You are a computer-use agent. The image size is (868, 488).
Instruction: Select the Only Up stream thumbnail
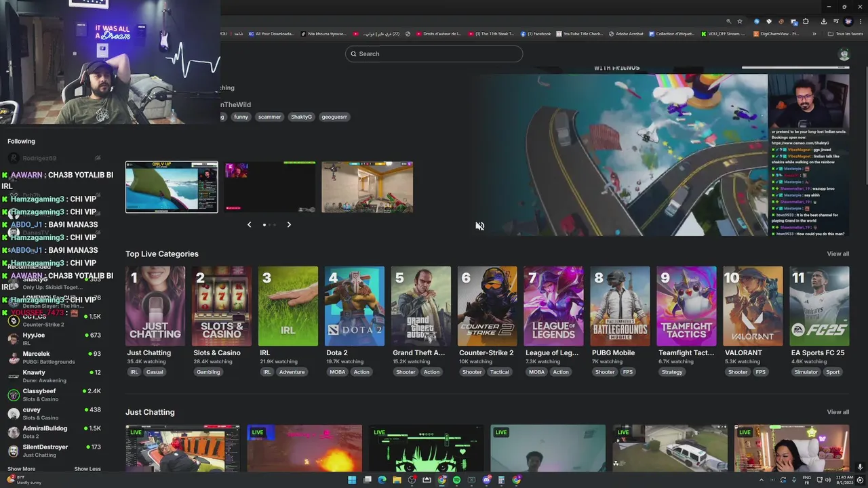[x=172, y=187]
